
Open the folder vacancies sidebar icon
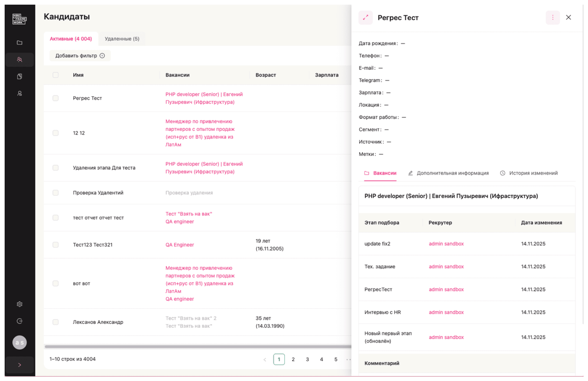pyautogui.click(x=19, y=43)
